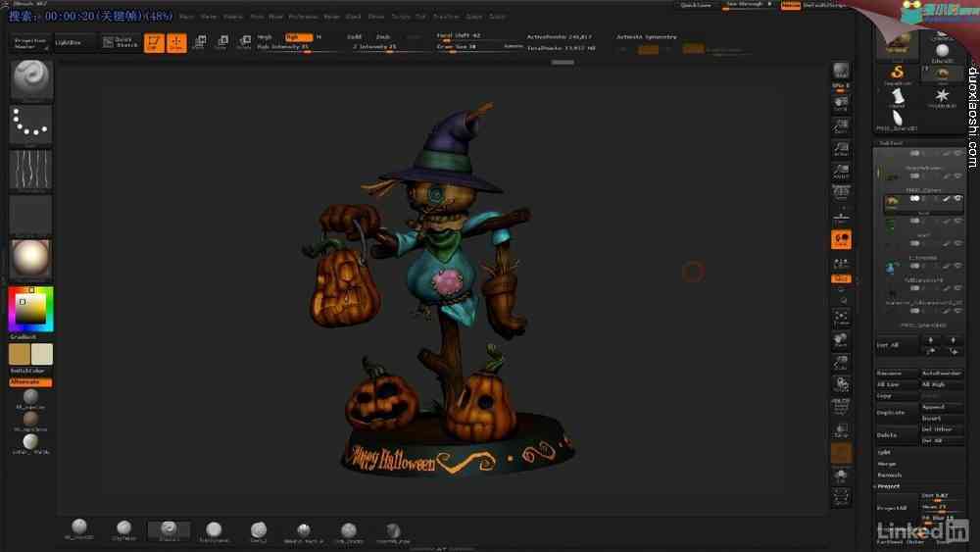This screenshot has width=980, height=552.
Task: Open the stroke type dots thumbnail
Action: tap(31, 125)
